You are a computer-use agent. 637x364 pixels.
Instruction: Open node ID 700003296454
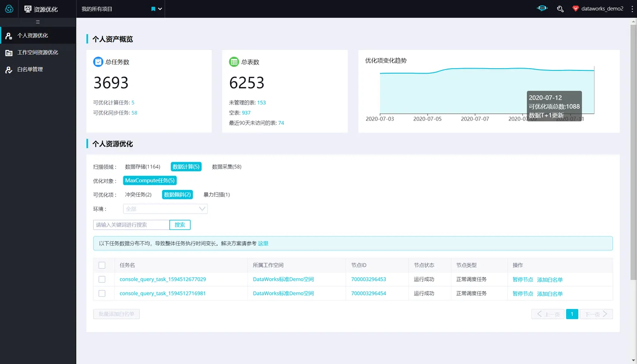click(369, 294)
